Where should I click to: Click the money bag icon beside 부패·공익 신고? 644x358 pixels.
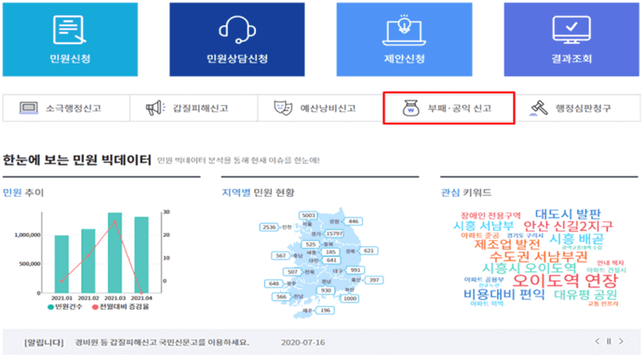tap(411, 108)
